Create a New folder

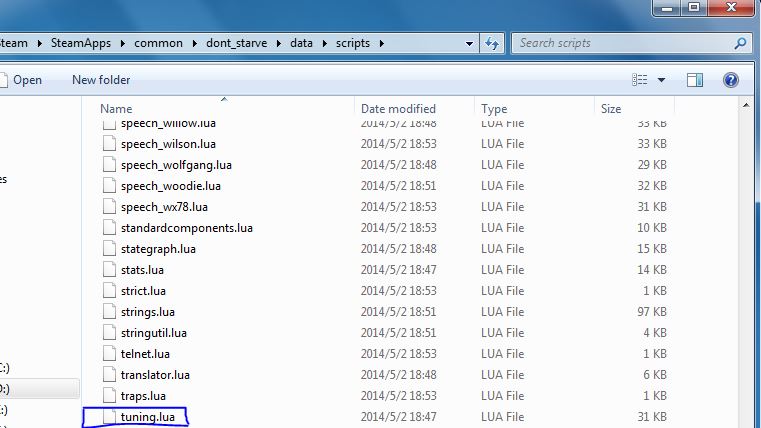tap(101, 80)
